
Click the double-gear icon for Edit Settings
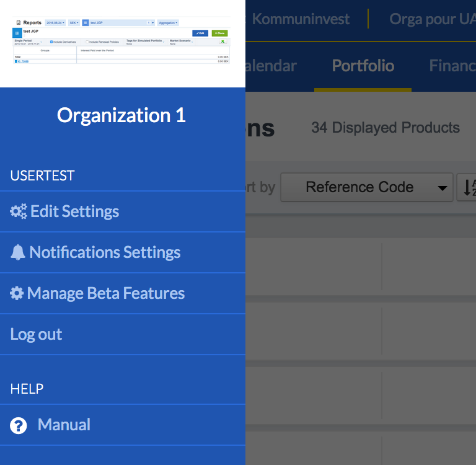(x=19, y=211)
